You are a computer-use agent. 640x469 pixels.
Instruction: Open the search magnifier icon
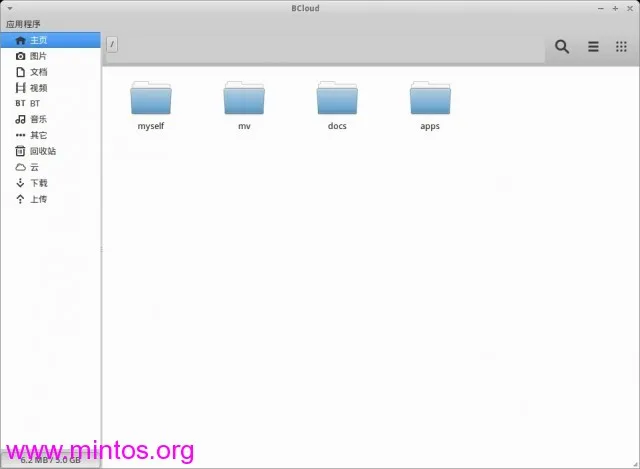[562, 47]
